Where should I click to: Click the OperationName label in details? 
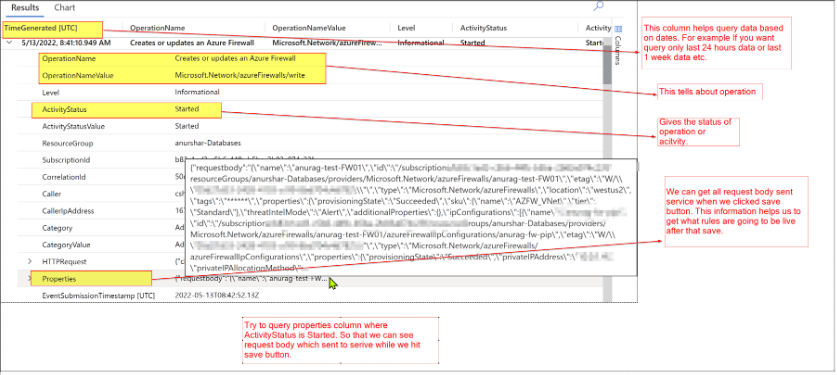pos(69,59)
